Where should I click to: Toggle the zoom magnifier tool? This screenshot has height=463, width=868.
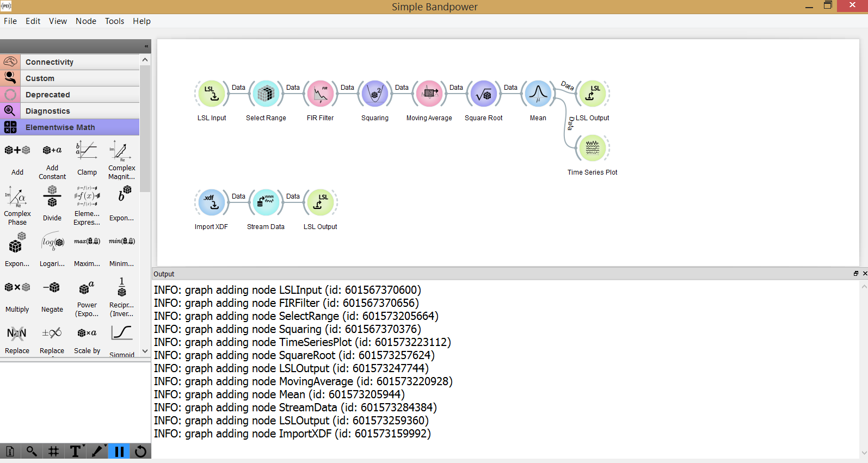coord(32,451)
